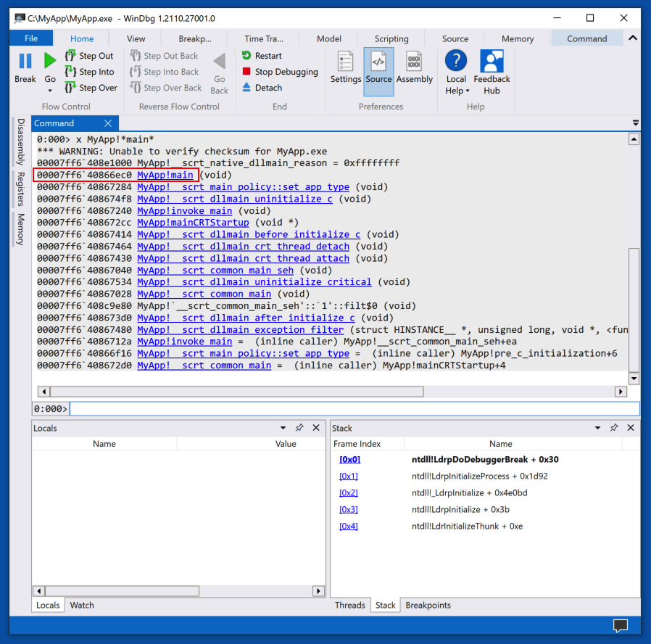The height and width of the screenshot is (644, 651).
Task: Click the Restart debugging icon
Action: [246, 55]
